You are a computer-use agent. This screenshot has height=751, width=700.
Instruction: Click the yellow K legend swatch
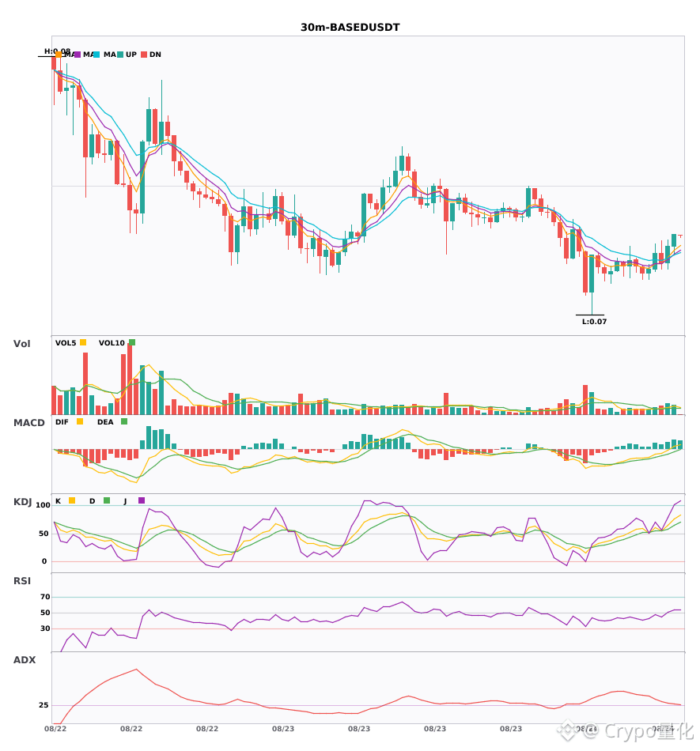[72, 500]
